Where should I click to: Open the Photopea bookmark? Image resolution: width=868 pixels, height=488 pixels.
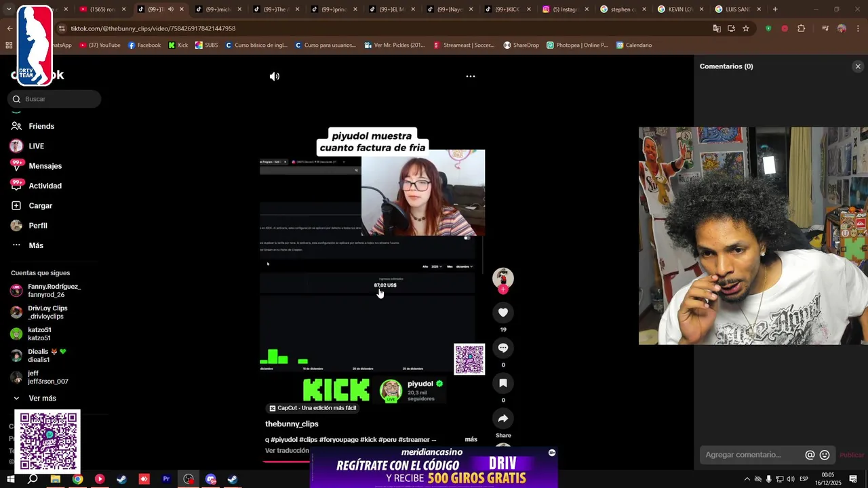[577, 45]
